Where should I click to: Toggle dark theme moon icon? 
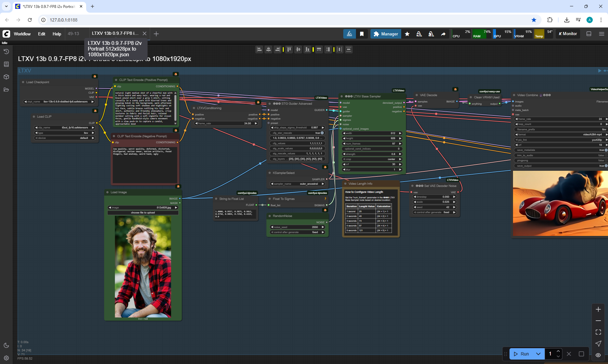coord(6,345)
